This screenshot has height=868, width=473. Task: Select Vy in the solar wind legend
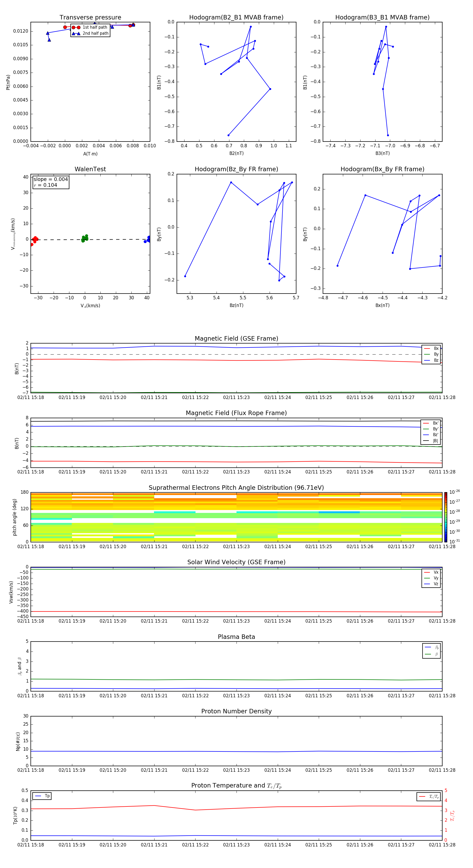coord(431,578)
